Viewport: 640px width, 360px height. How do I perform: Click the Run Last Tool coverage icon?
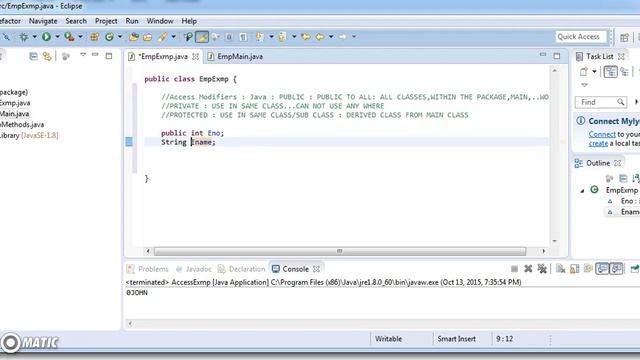(69, 37)
